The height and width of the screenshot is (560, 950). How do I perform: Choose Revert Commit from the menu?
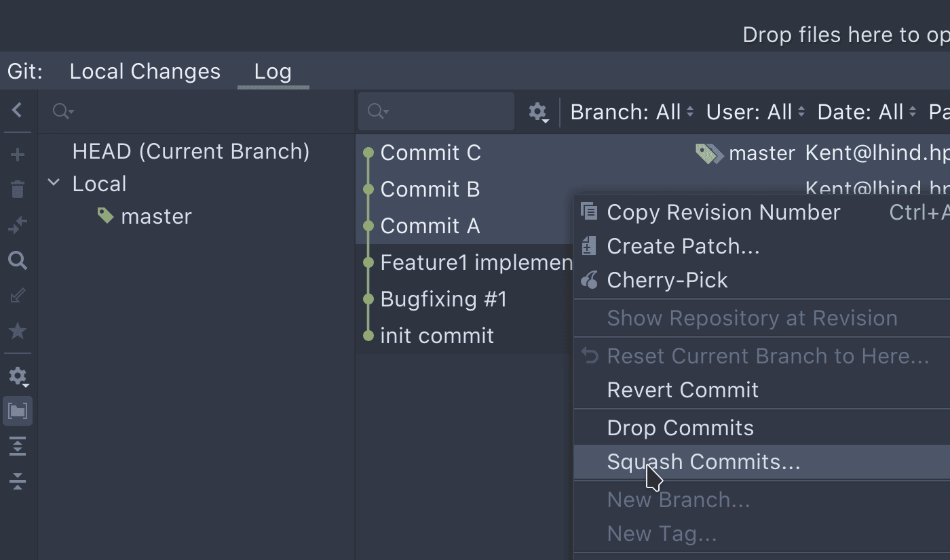pos(683,389)
